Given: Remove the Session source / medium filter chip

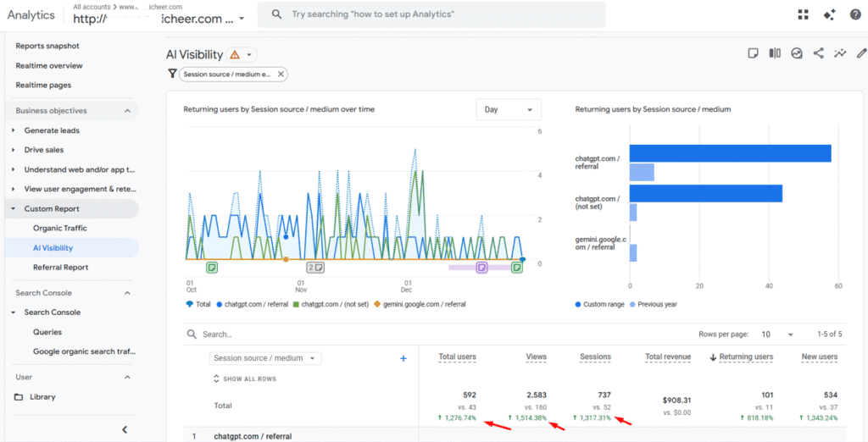Looking at the screenshot, I should 281,75.
